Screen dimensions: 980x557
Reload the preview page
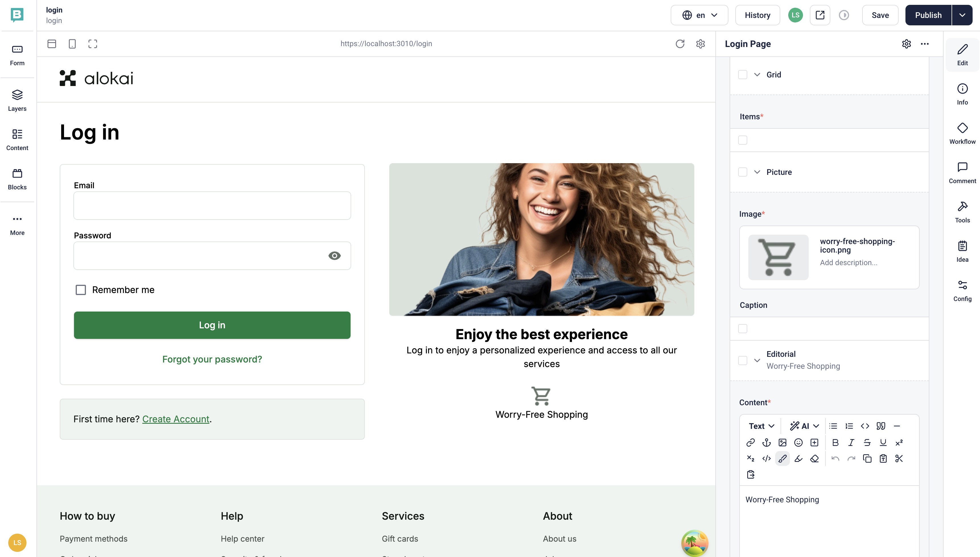[x=680, y=44]
